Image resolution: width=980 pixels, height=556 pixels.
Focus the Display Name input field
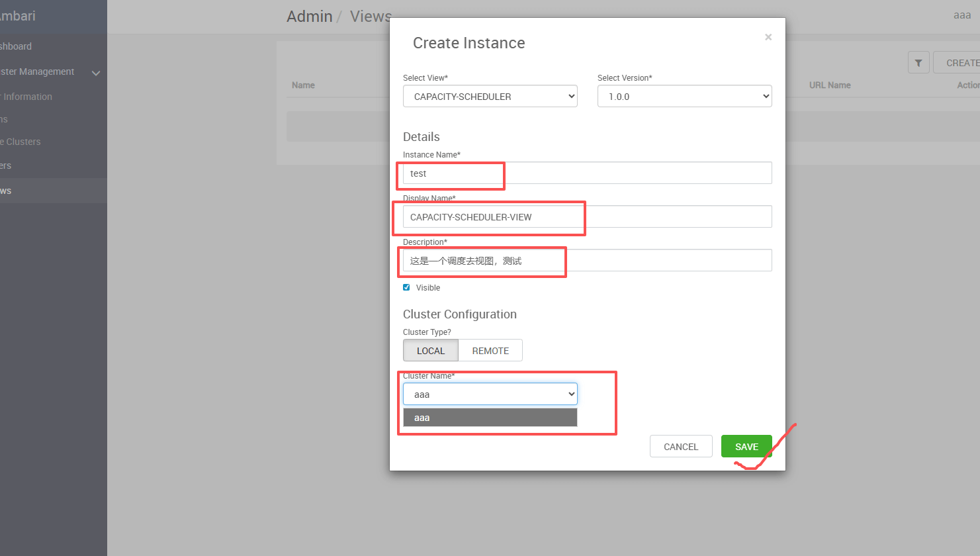[x=588, y=216]
